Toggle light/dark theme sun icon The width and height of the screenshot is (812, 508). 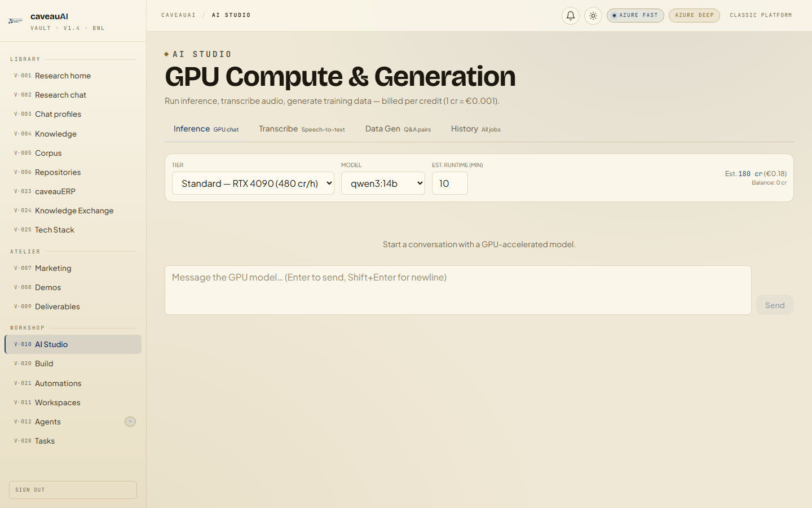(x=593, y=16)
